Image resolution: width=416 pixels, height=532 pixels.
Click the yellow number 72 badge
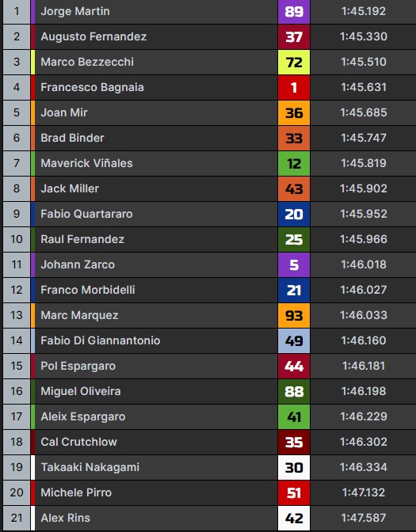click(294, 62)
